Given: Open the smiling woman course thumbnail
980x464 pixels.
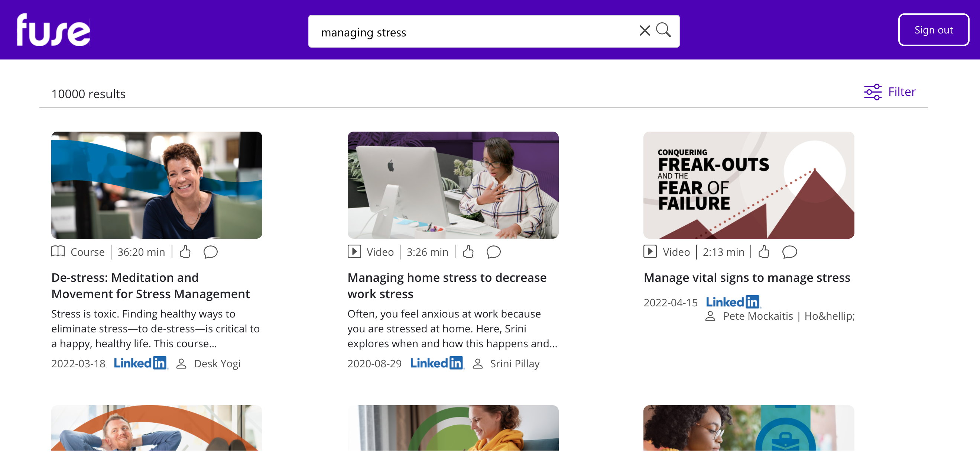Looking at the screenshot, I should (156, 185).
